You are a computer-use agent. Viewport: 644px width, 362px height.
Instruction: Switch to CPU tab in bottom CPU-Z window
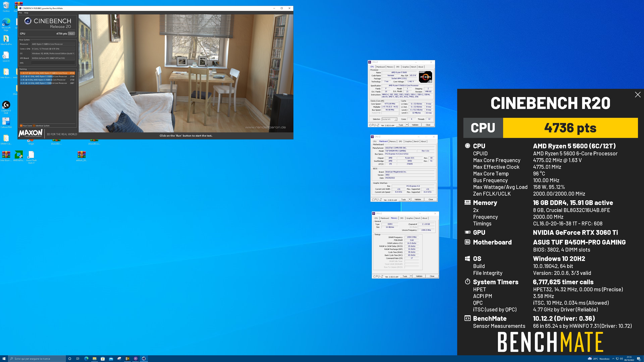[376, 218]
